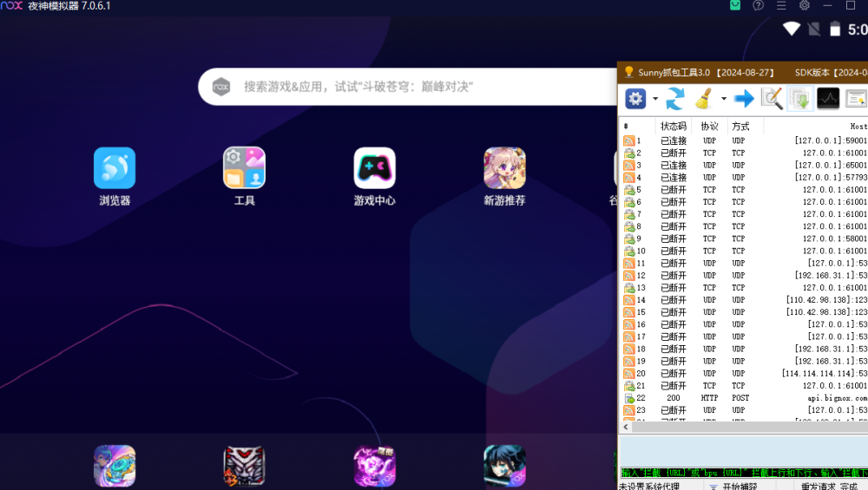The width and height of the screenshot is (868, 490).
Task: Clear the list with the broom icon
Action: point(704,99)
